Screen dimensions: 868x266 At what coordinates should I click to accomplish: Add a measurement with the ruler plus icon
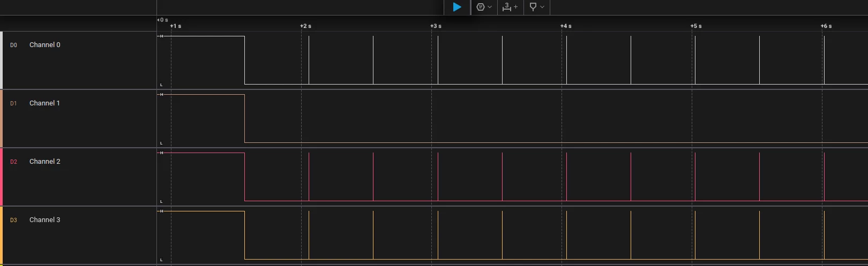point(510,7)
